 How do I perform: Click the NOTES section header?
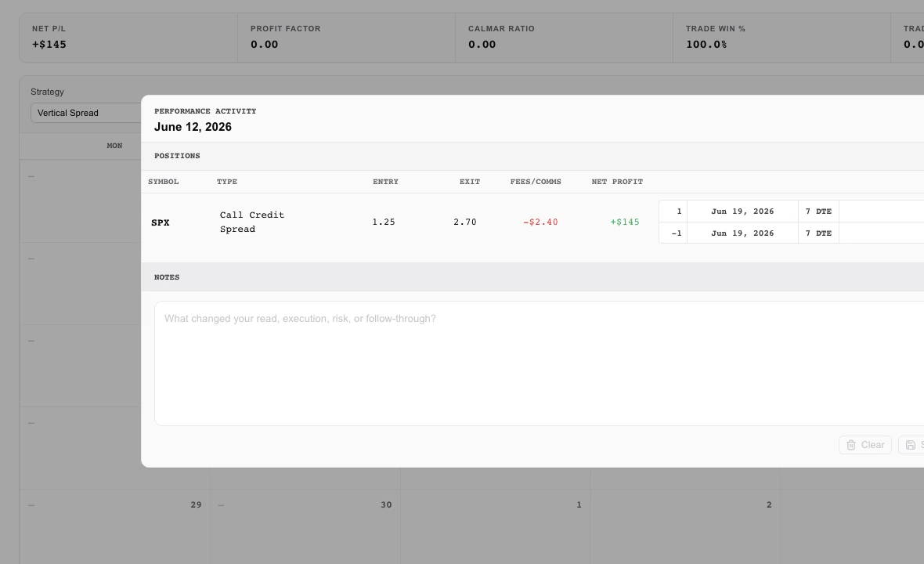pos(167,277)
